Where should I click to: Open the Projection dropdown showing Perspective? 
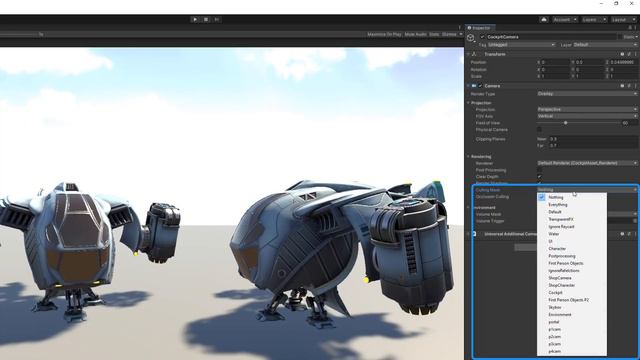pyautogui.click(x=587, y=109)
